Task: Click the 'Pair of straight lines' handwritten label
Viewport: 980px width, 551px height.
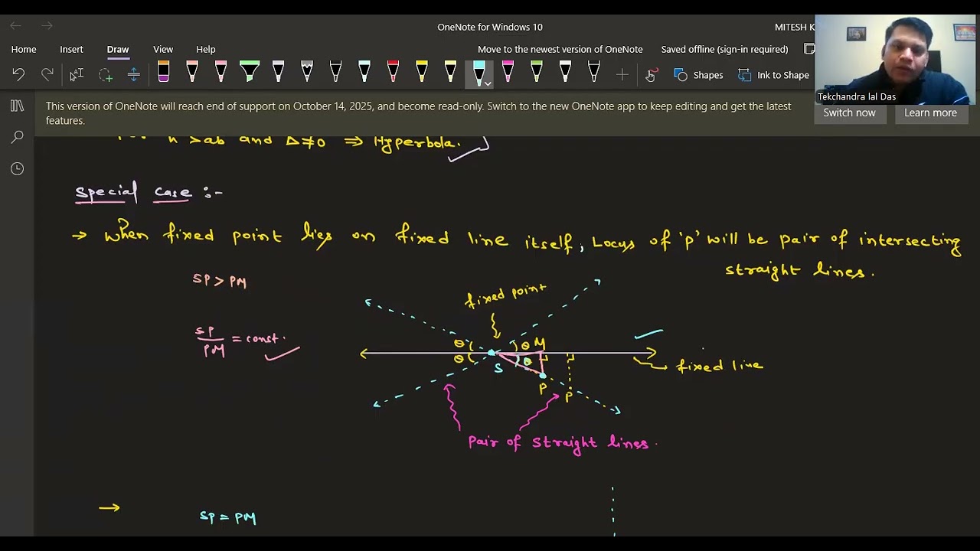Action: [559, 443]
